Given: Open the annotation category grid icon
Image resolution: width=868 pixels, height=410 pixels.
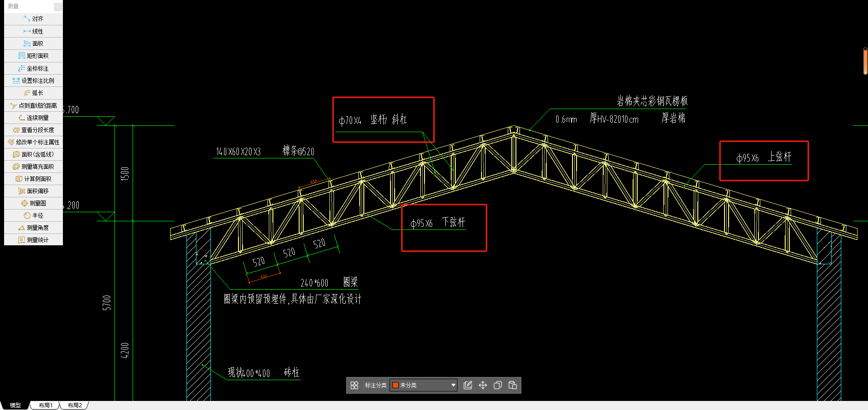Looking at the screenshot, I should tap(354, 385).
